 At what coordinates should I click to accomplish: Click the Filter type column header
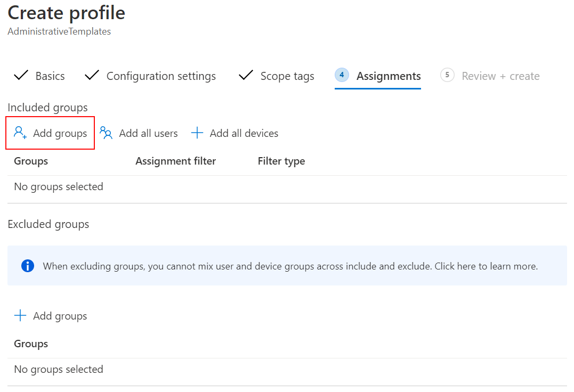click(x=281, y=161)
